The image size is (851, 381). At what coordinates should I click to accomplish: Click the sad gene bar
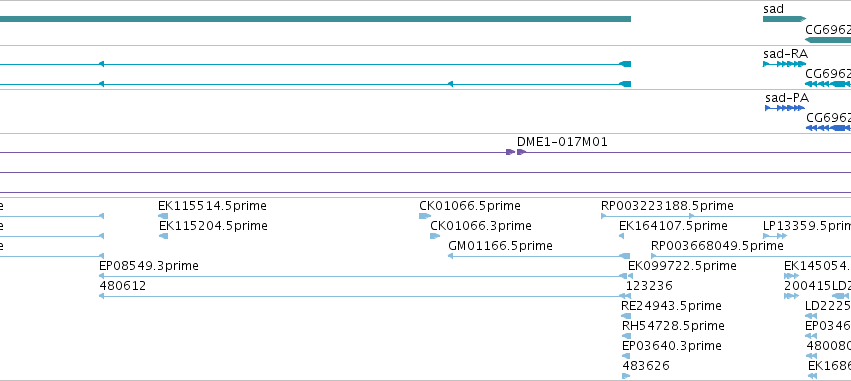coord(784,19)
